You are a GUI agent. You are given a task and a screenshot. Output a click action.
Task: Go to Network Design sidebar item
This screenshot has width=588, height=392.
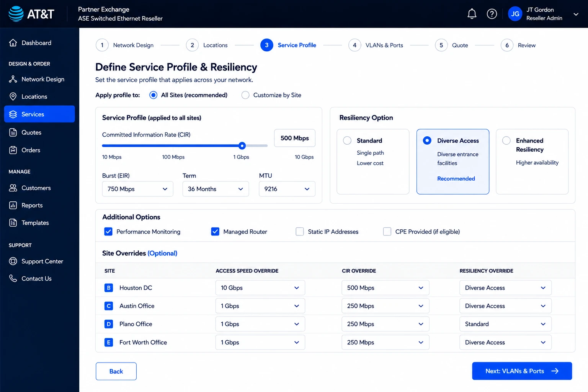coord(39,79)
